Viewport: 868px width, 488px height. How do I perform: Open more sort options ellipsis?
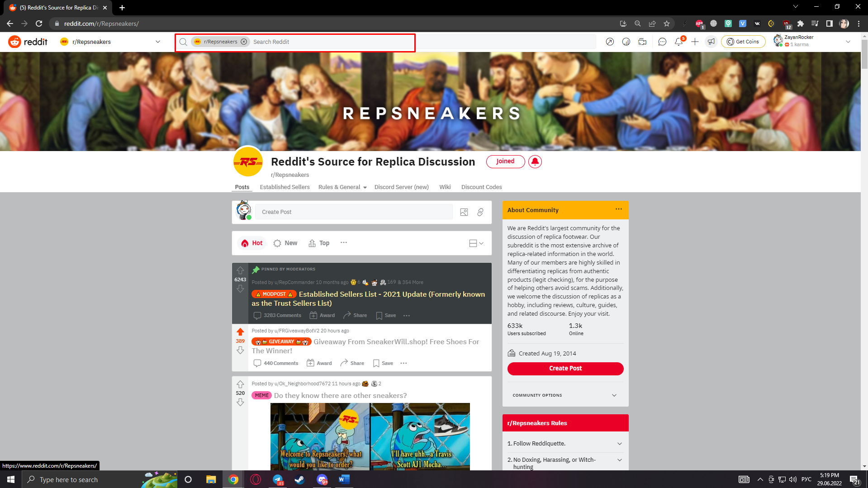point(344,243)
